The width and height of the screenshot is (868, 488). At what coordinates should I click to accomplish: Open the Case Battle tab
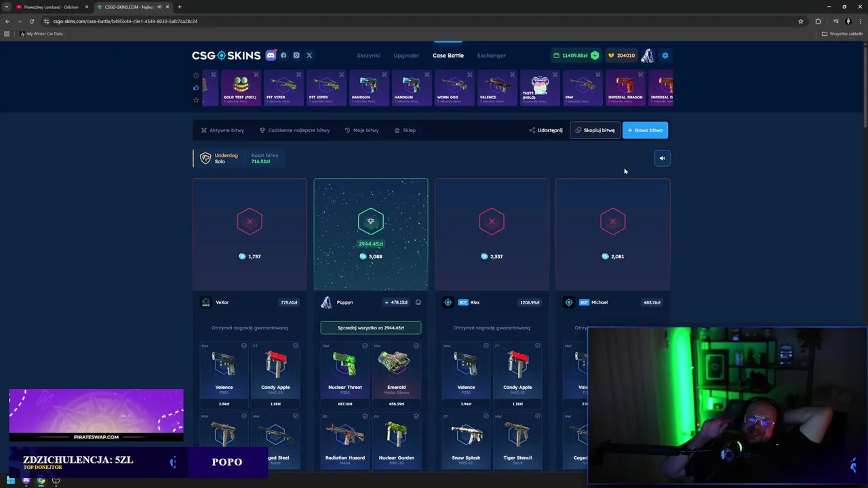pyautogui.click(x=448, y=56)
